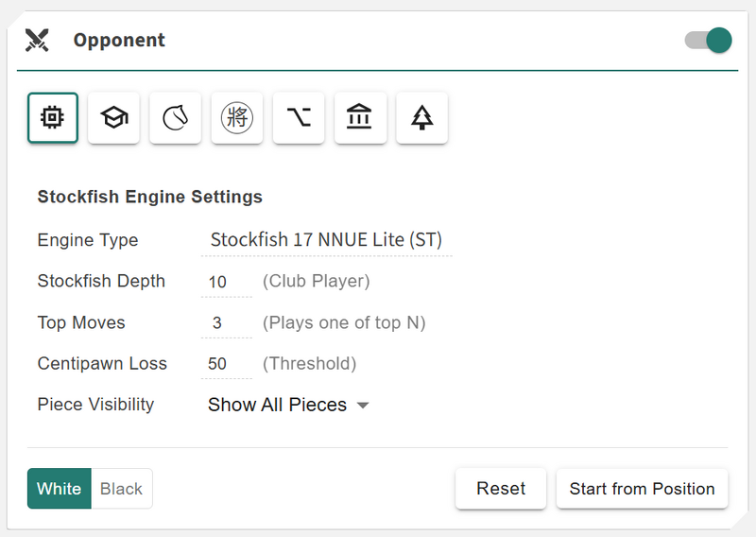Play as White side
Image resolution: width=756 pixels, height=537 pixels.
click(60, 489)
